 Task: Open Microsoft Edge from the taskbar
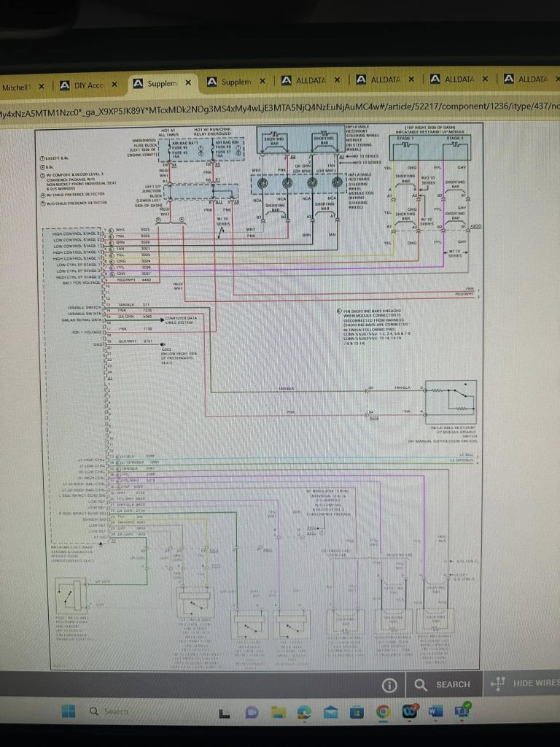304,711
